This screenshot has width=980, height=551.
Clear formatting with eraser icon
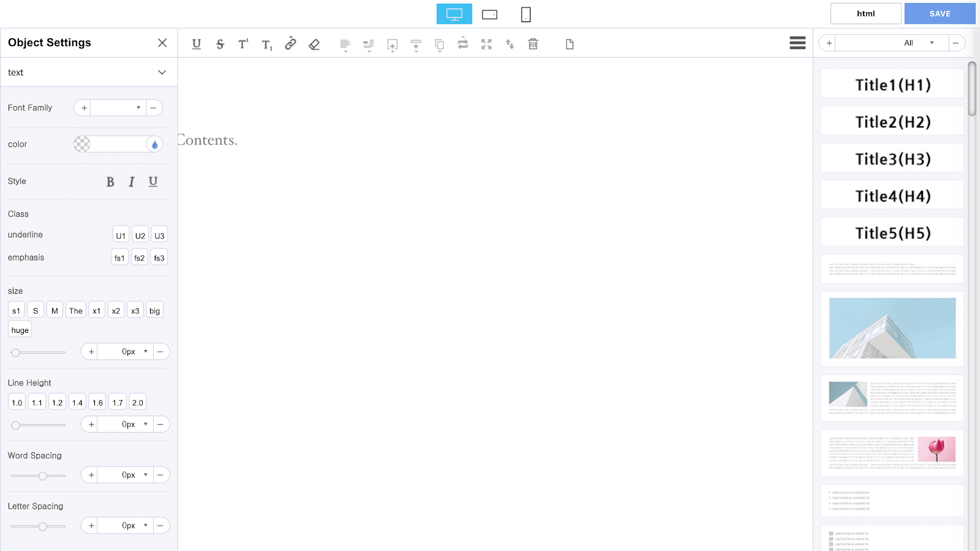(x=314, y=44)
